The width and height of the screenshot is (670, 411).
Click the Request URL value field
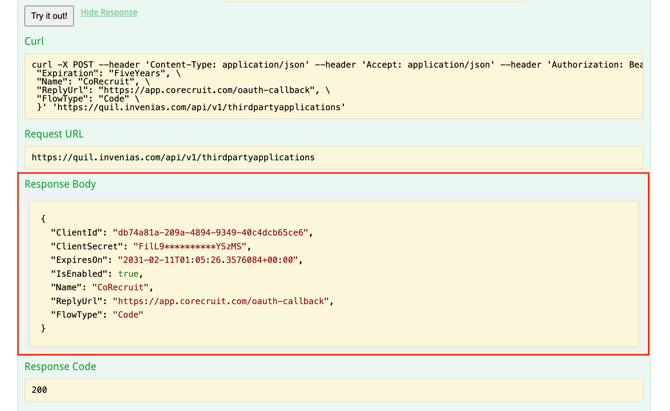[x=173, y=157]
